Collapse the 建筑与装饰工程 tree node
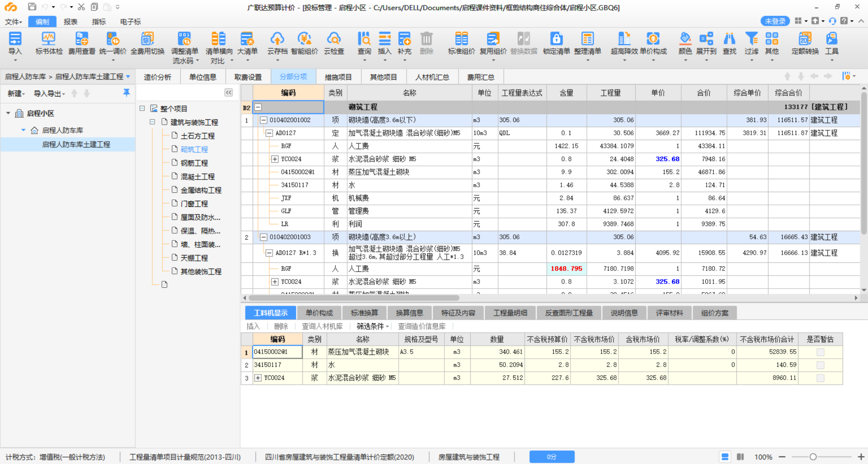This screenshot has height=464, width=868. point(152,122)
